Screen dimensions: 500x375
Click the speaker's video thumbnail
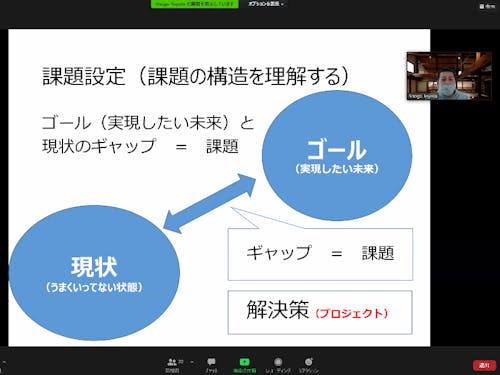tap(449, 76)
